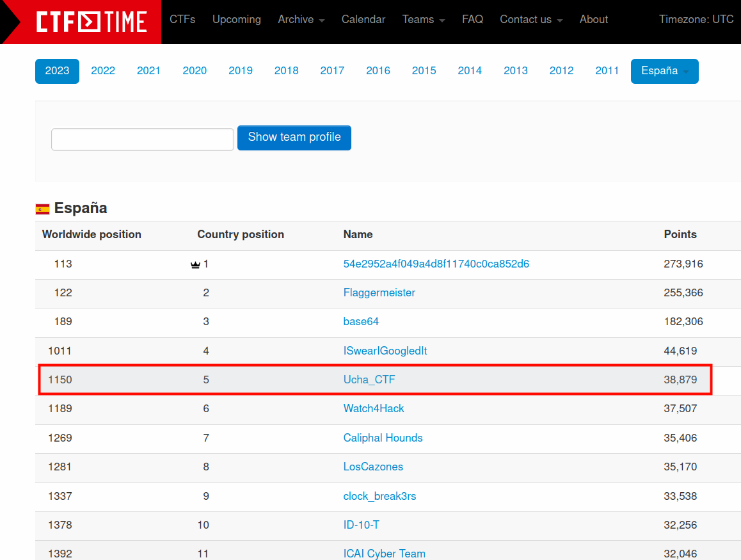This screenshot has height=560, width=741.
Task: Click worldwide position 189
Action: 63,322
